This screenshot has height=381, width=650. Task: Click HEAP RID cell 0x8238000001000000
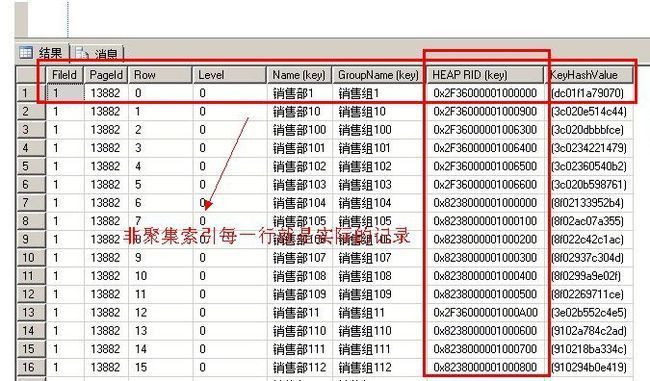pyautogui.click(x=485, y=202)
